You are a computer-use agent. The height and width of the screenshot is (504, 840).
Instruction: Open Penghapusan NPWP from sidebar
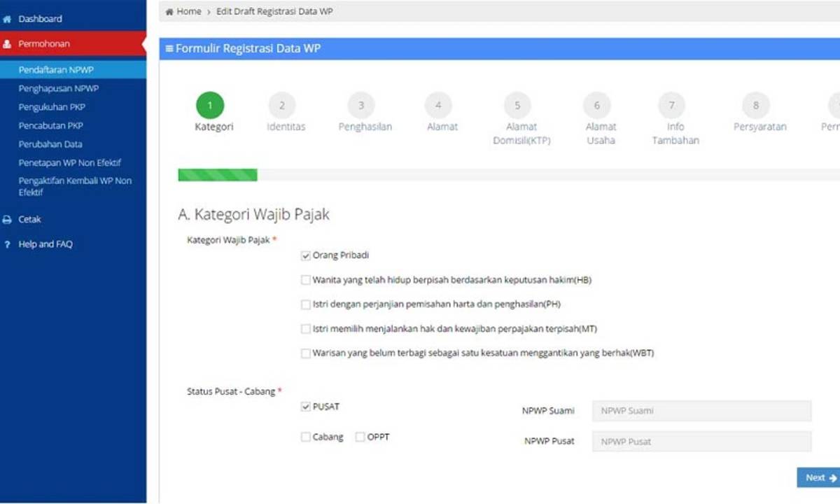[58, 89]
